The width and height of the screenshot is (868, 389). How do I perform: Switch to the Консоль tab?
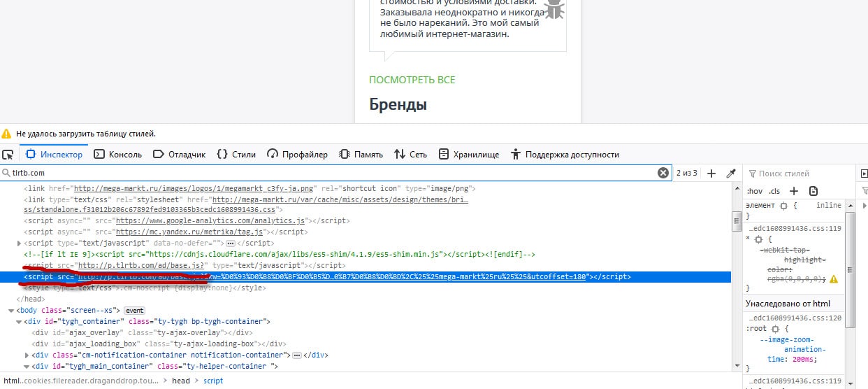[118, 155]
